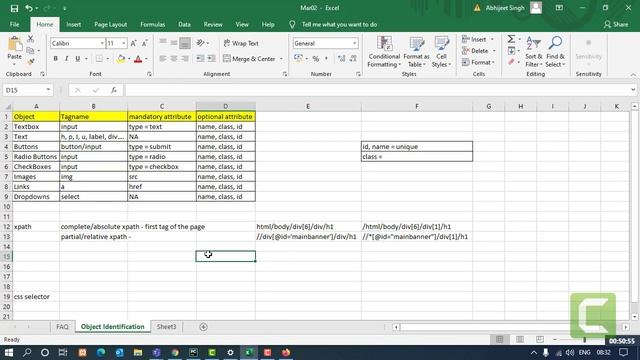Open the Calibri font name dropdown
Image resolution: width=640 pixels, height=360 pixels.
click(102, 43)
